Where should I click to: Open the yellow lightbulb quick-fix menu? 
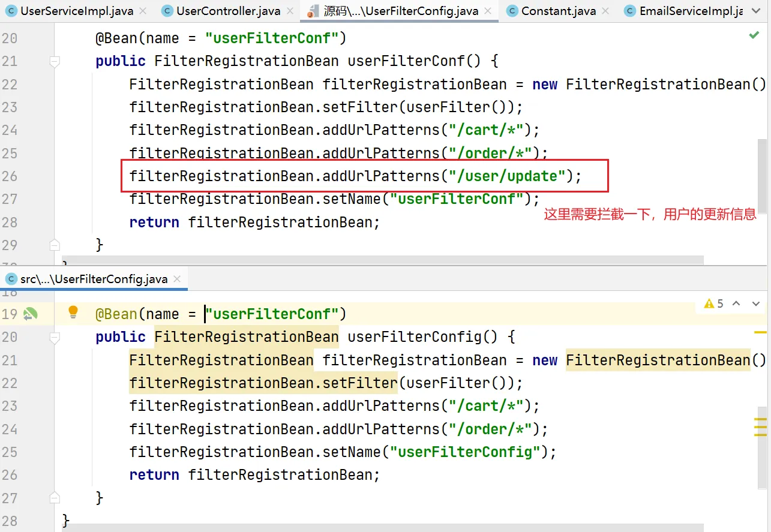(x=73, y=312)
